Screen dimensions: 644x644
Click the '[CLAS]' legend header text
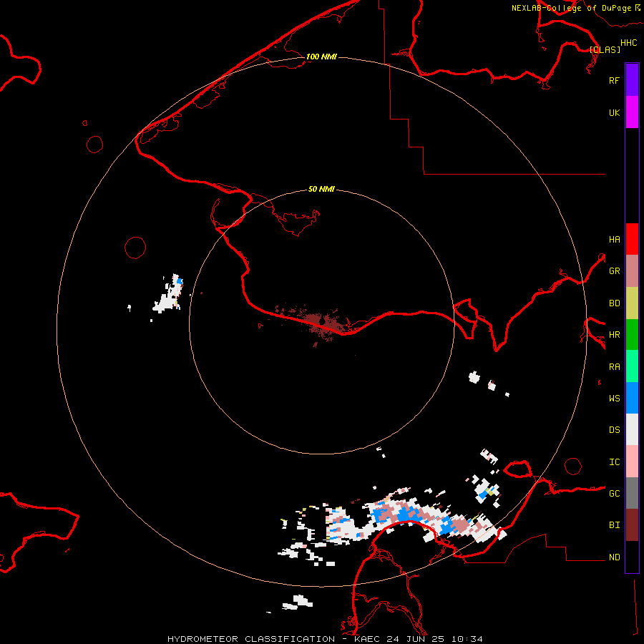click(605, 49)
